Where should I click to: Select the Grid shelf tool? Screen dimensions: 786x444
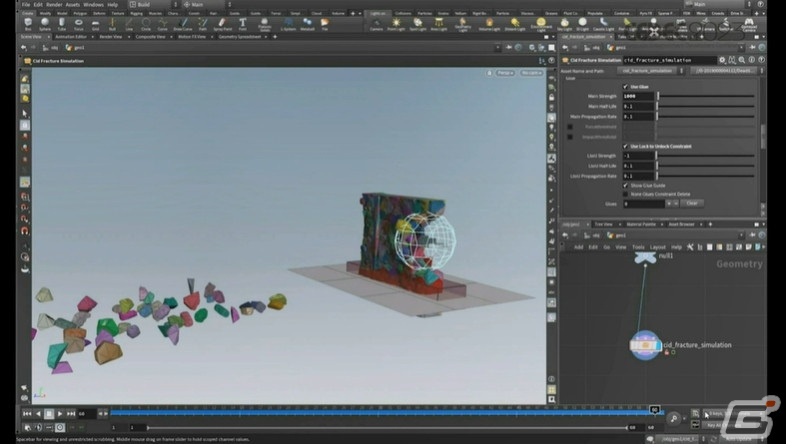pyautogui.click(x=95, y=24)
